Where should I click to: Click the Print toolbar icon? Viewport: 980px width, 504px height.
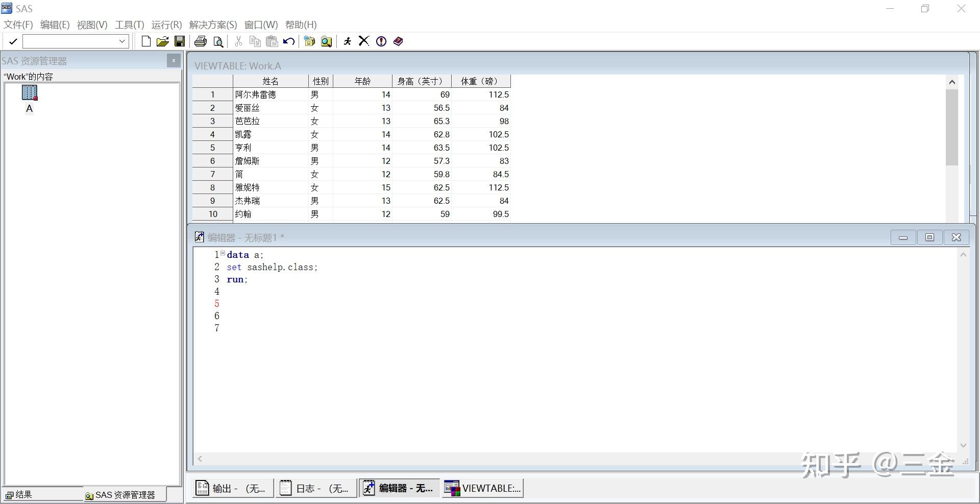click(x=201, y=41)
